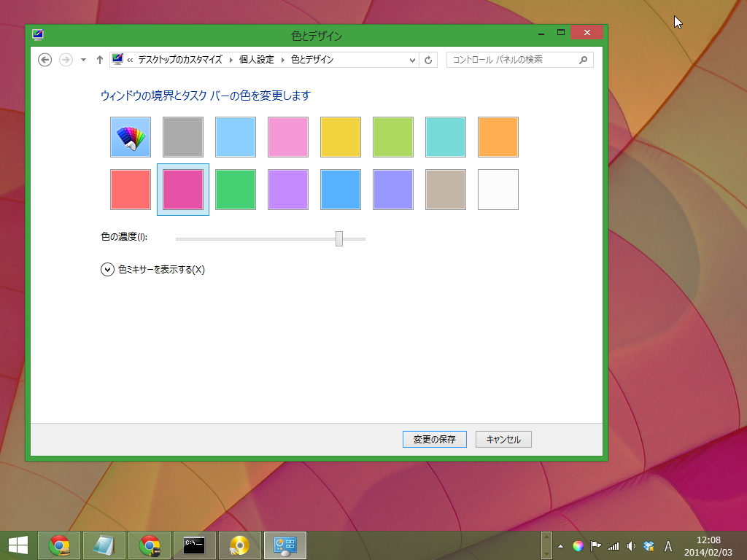Screen dimensions: 747x560
Task: Maximize the 色とデザイン window
Action: 561,32
